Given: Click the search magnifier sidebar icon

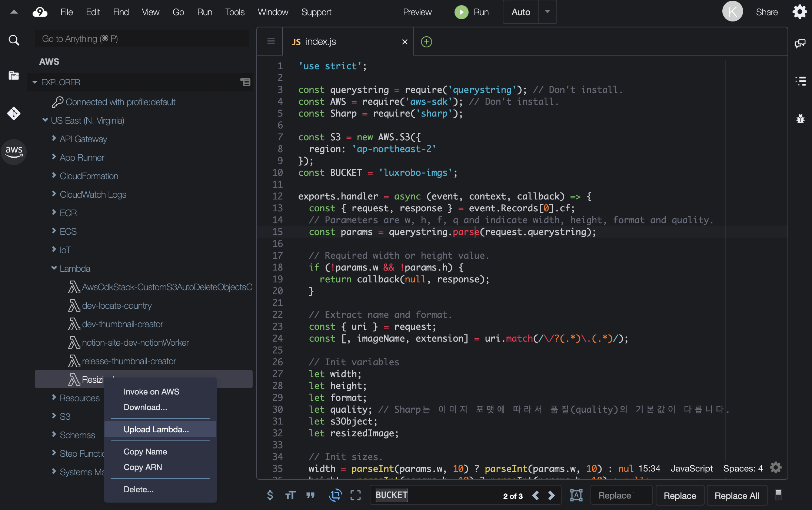Looking at the screenshot, I should click(x=14, y=40).
